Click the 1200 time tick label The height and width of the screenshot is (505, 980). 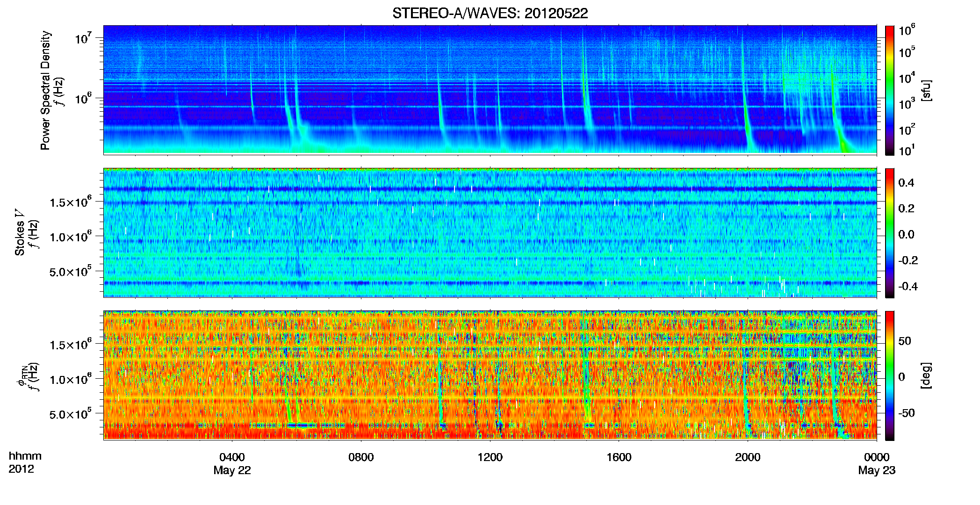point(490,457)
